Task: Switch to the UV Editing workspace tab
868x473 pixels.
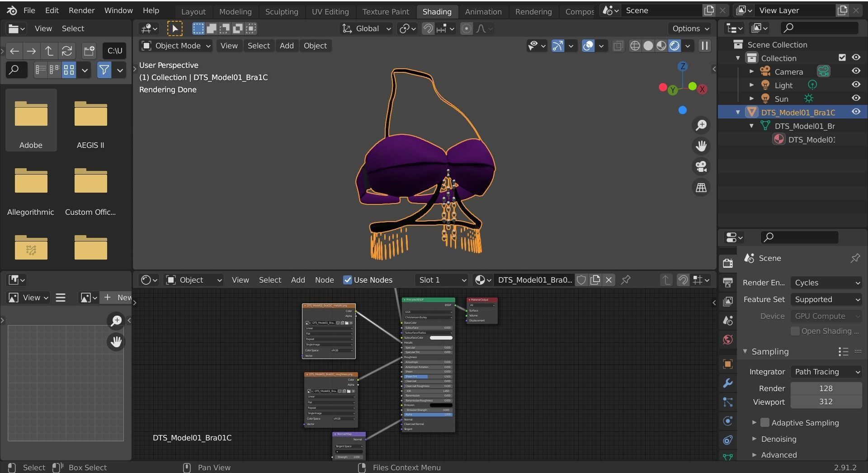Action: point(330,12)
